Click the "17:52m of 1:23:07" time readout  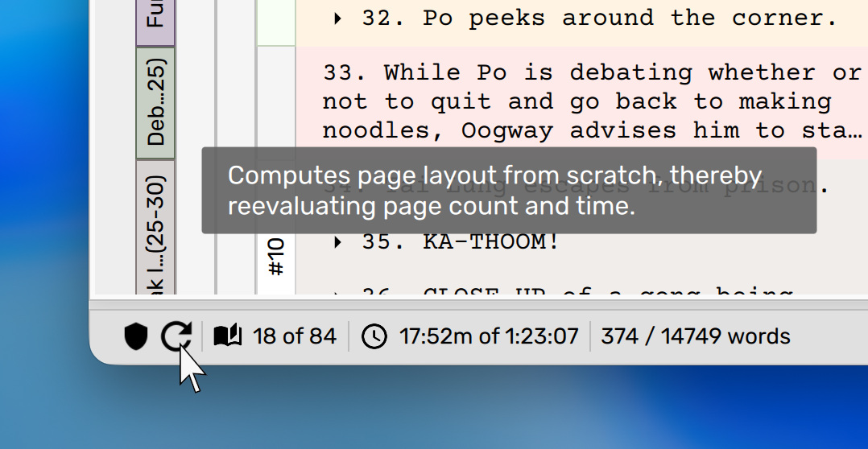point(489,336)
